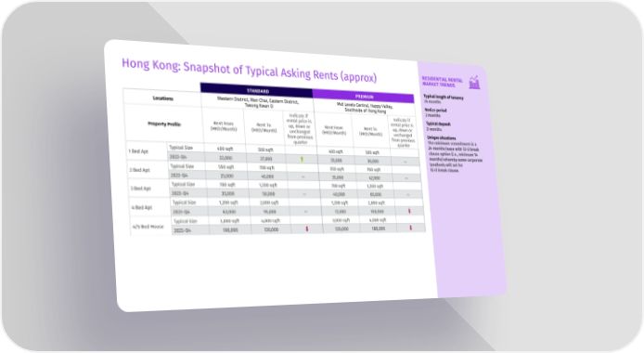Click the Typical length of tenancy text

444,98
